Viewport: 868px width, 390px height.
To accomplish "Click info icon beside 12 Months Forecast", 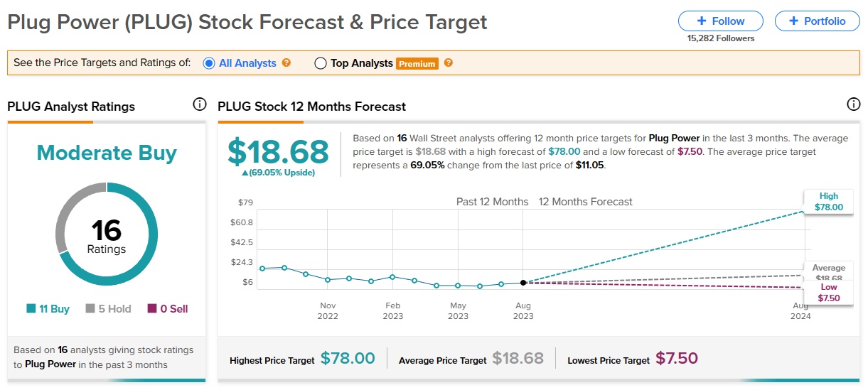I will click(854, 105).
